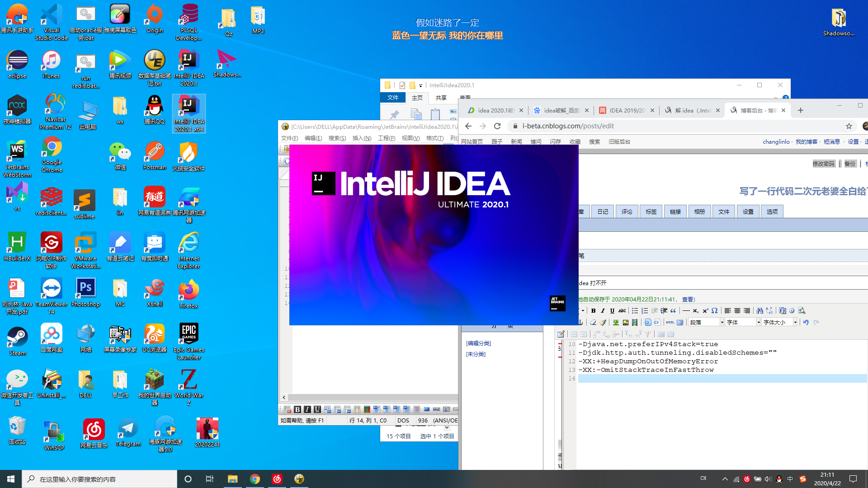This screenshot has width=868, height=488.
Task: Launch Navicat Premium 12 desktop icon
Action: tap(55, 112)
